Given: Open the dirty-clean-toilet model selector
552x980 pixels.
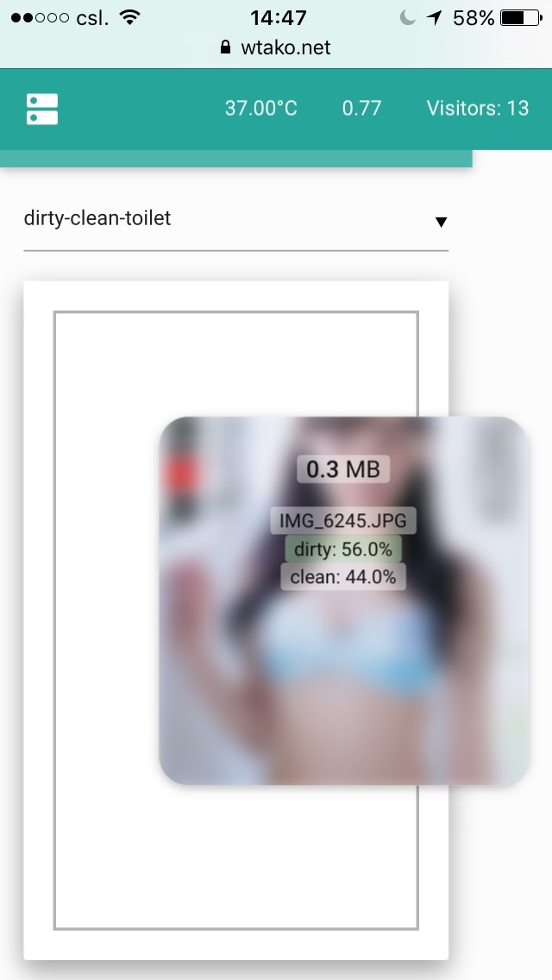Looking at the screenshot, I should point(235,219).
